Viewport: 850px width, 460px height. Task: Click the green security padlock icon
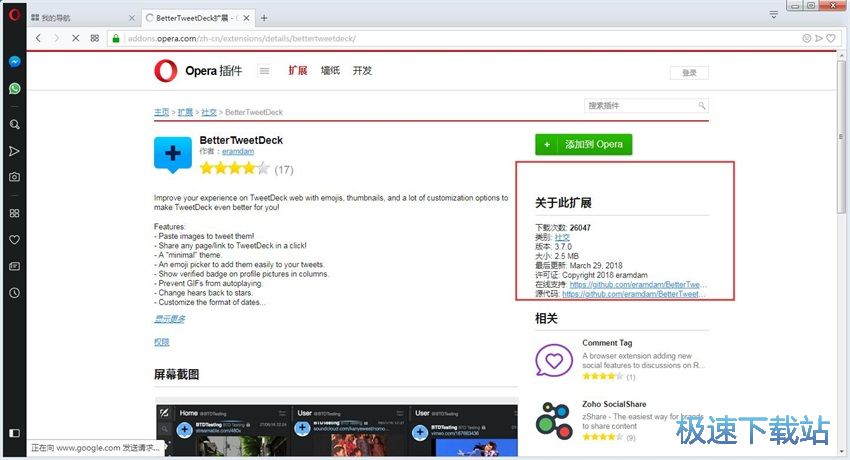(115, 38)
